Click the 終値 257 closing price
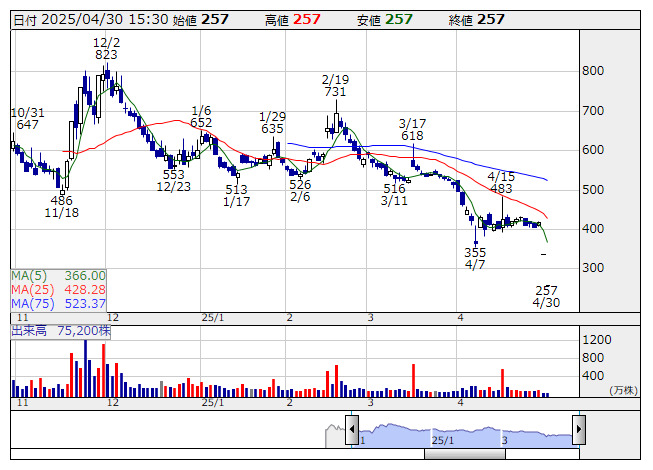The height and width of the screenshot is (470, 653). 476,20
